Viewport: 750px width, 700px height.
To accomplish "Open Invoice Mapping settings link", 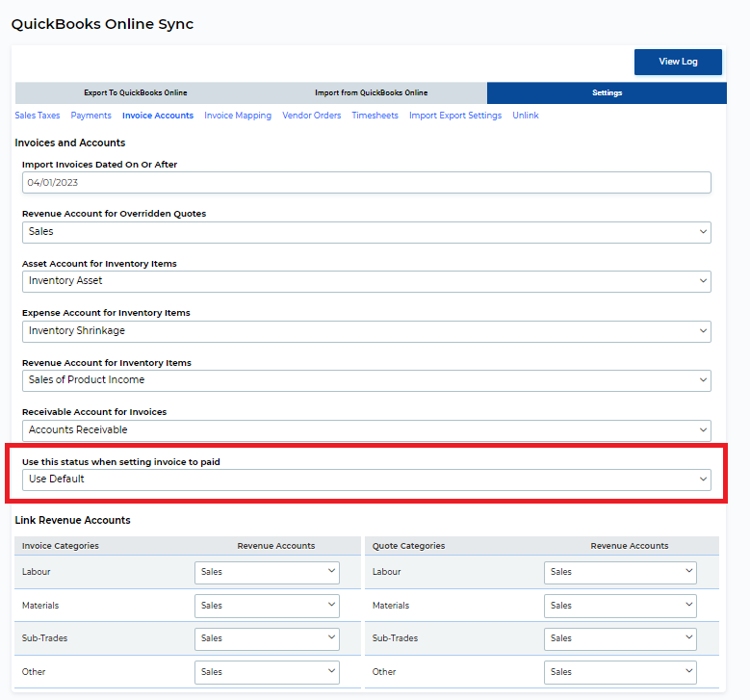I will tap(238, 116).
